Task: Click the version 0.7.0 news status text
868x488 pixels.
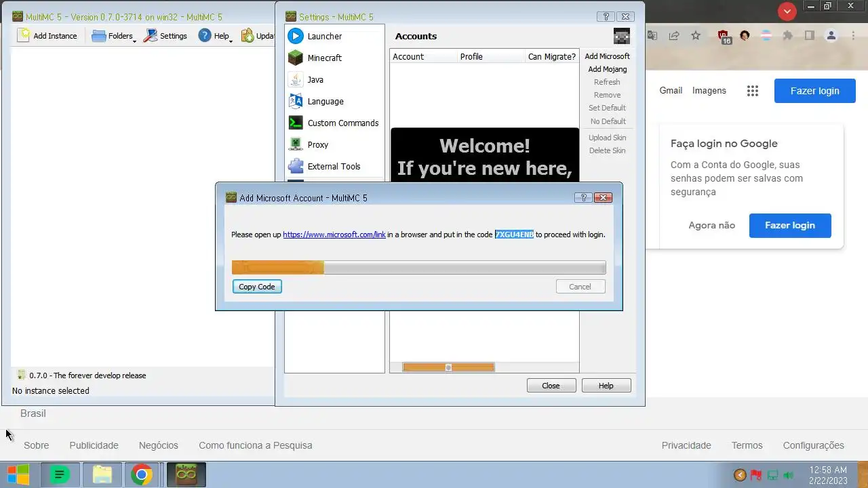Action: point(87,375)
